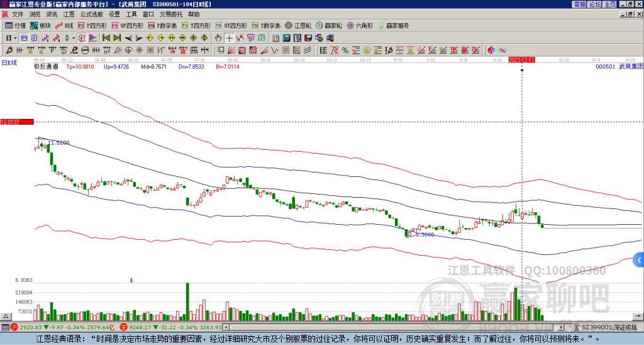The width and height of the screenshot is (644, 345).
Task: Jump to last bar icon
Action: click(117, 38)
